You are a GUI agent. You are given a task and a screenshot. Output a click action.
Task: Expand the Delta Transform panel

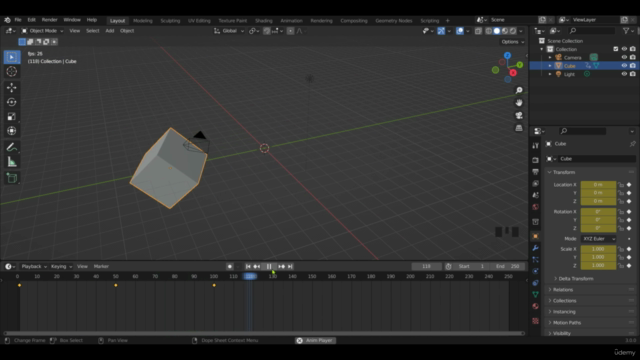tap(576, 279)
